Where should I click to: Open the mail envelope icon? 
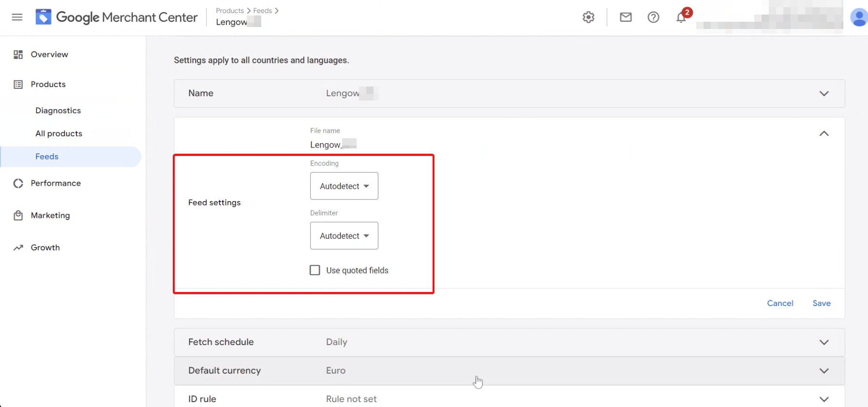pos(626,17)
